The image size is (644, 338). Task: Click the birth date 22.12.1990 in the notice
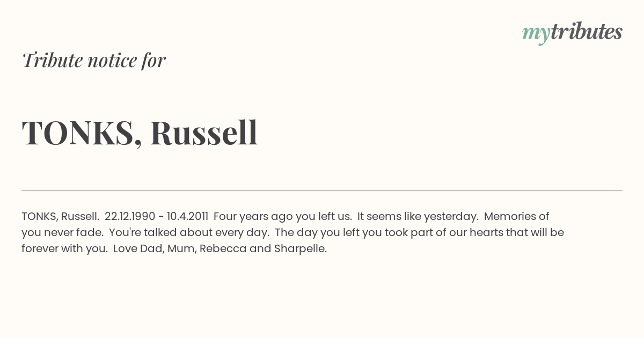(130, 216)
